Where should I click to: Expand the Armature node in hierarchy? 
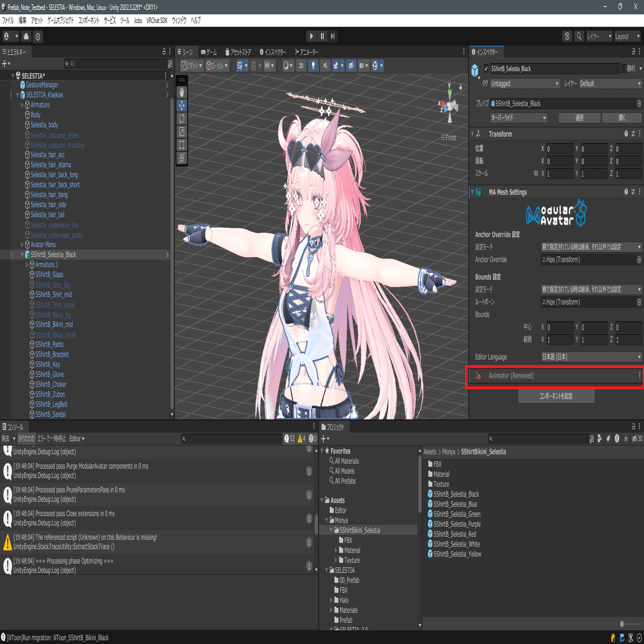tap(22, 105)
